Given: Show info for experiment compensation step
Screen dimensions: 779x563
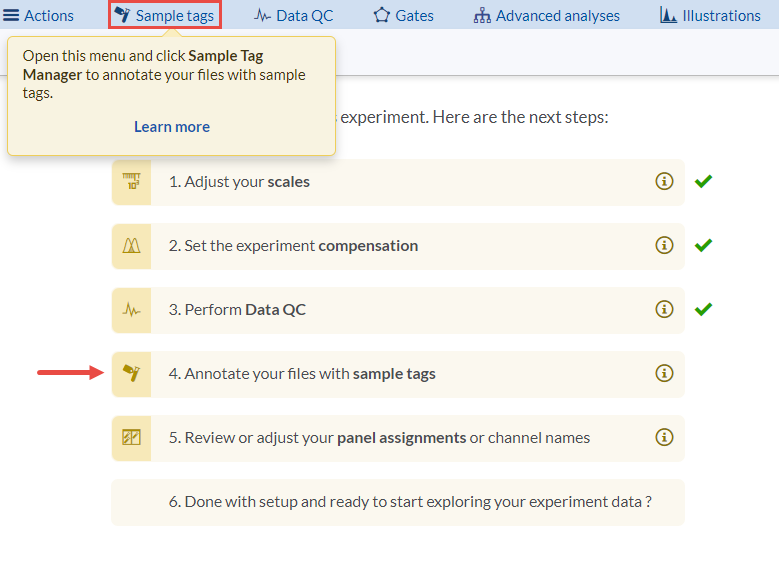Looking at the screenshot, I should point(663,246).
